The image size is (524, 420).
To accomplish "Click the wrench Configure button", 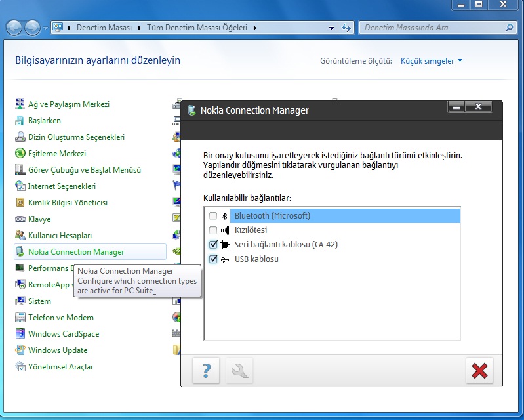I will coord(239,370).
